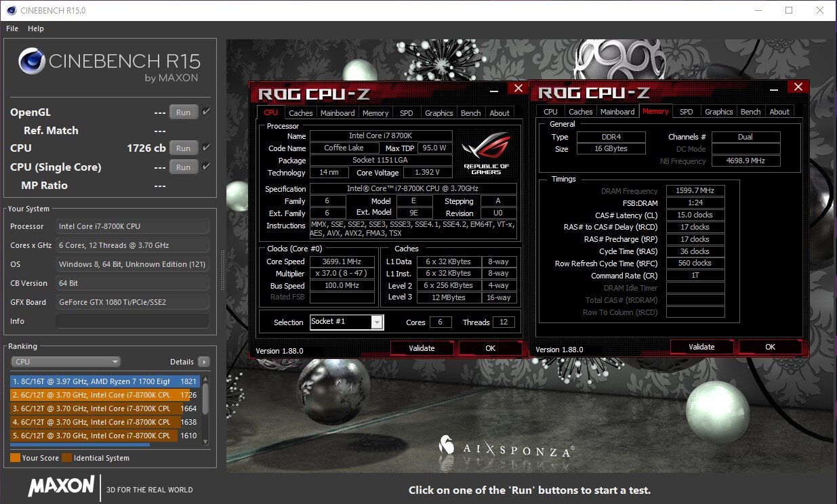This screenshot has height=504, width=837.
Task: Click the Cinebench title bar icon
Action: (10, 10)
